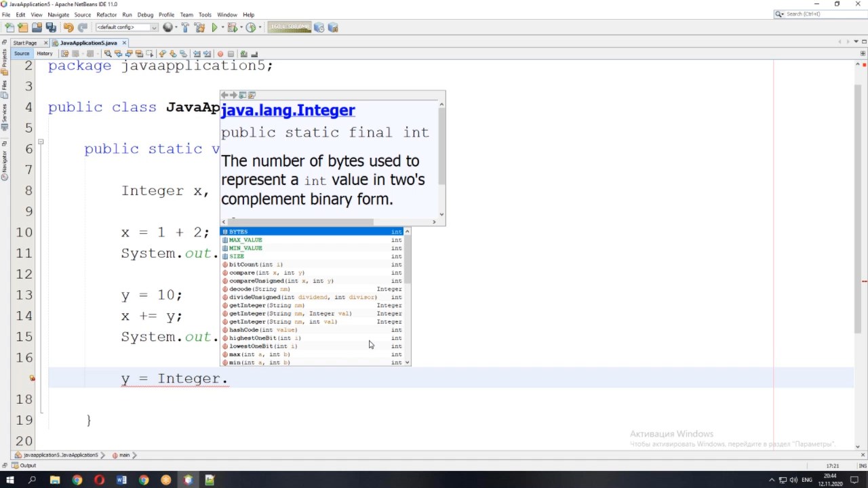Click Next Bookmark editor icon
868x488 pixels.
[173, 54]
